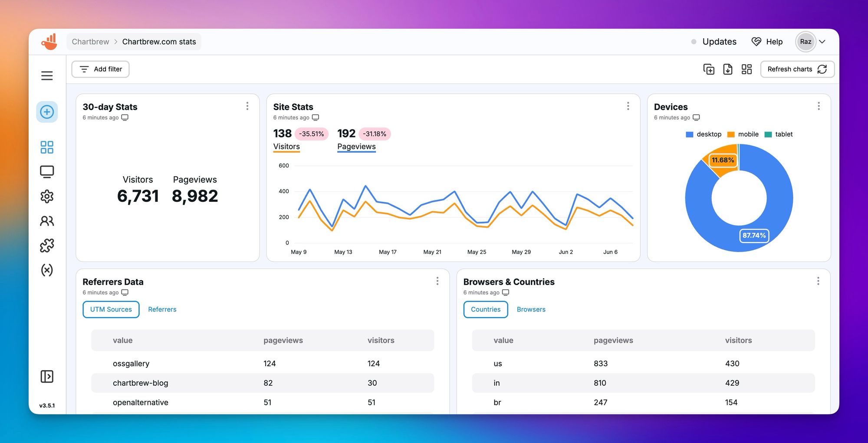Open the Devices chart options menu
Viewport: 868px width, 443px height.
pos(819,106)
